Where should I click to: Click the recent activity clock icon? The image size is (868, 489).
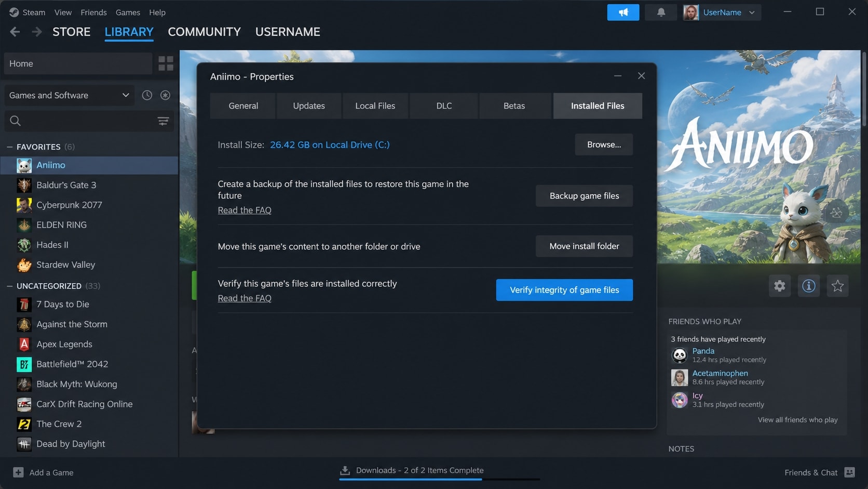click(147, 95)
